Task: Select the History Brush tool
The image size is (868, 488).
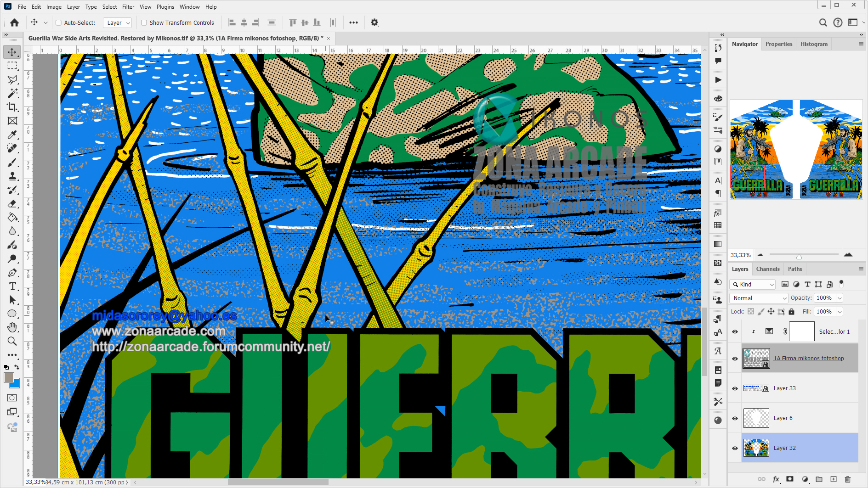Action: [12, 190]
